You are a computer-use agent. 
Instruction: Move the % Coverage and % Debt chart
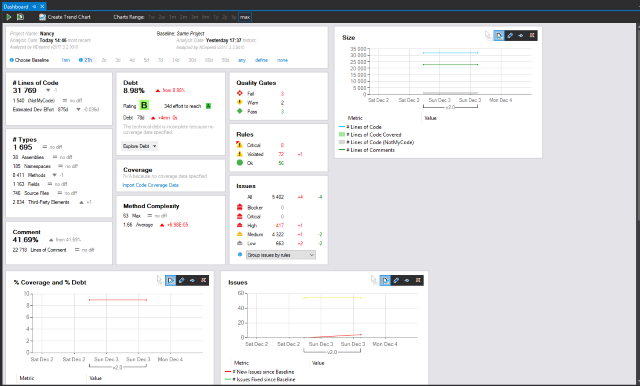[193, 280]
